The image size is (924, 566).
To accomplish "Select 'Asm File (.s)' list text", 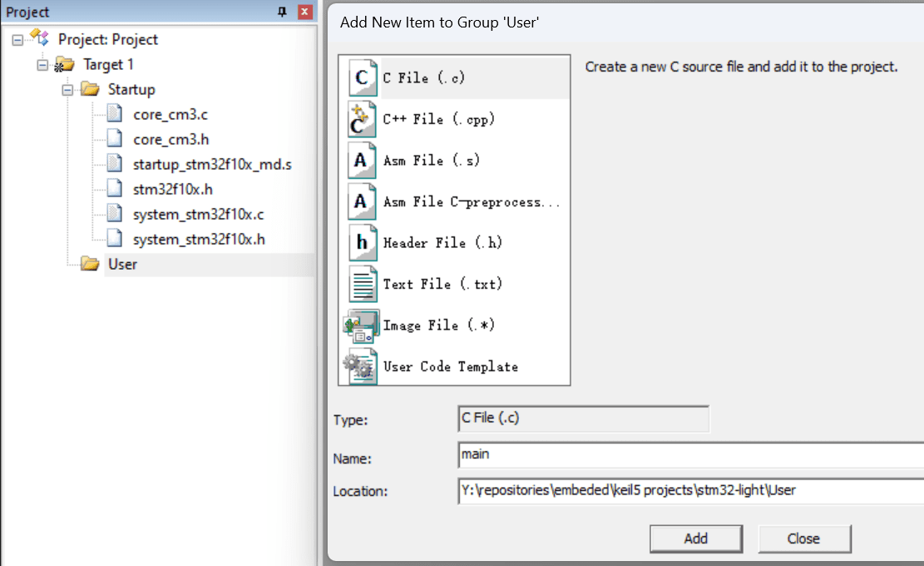I will click(432, 161).
